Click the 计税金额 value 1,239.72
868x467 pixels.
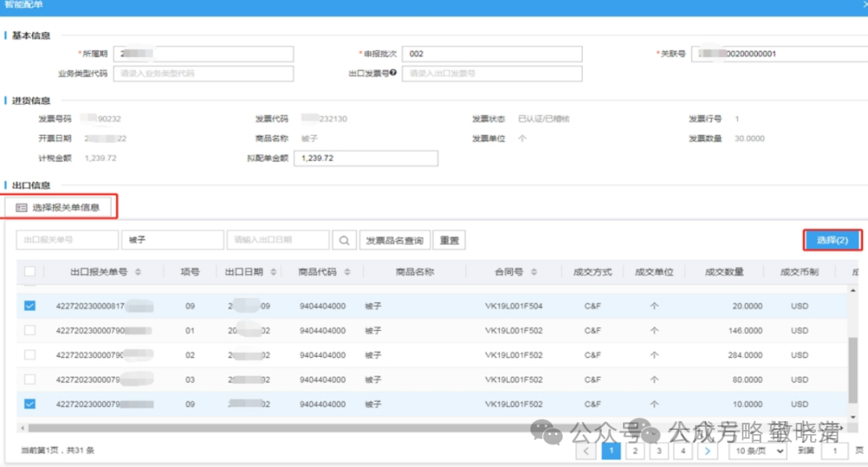[100, 158]
